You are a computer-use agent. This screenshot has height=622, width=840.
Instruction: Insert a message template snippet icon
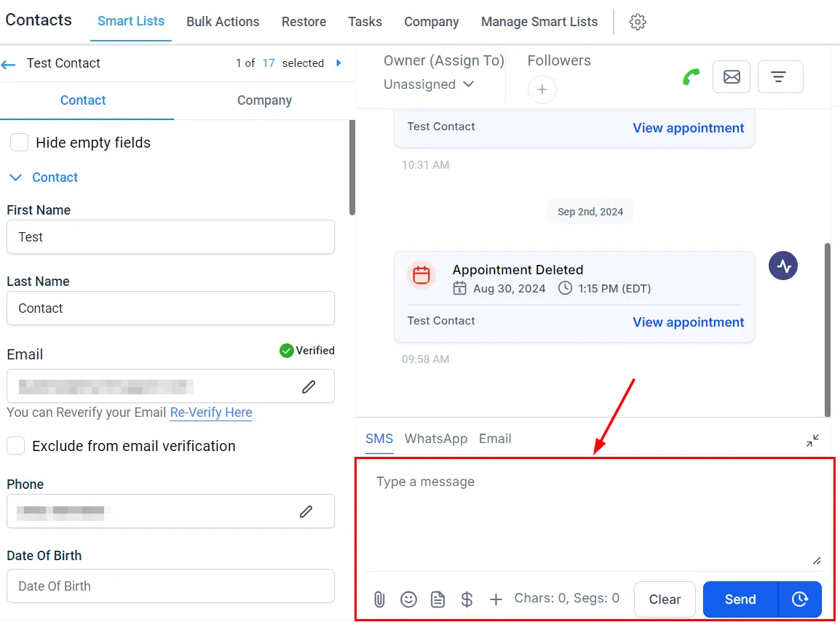(437, 599)
